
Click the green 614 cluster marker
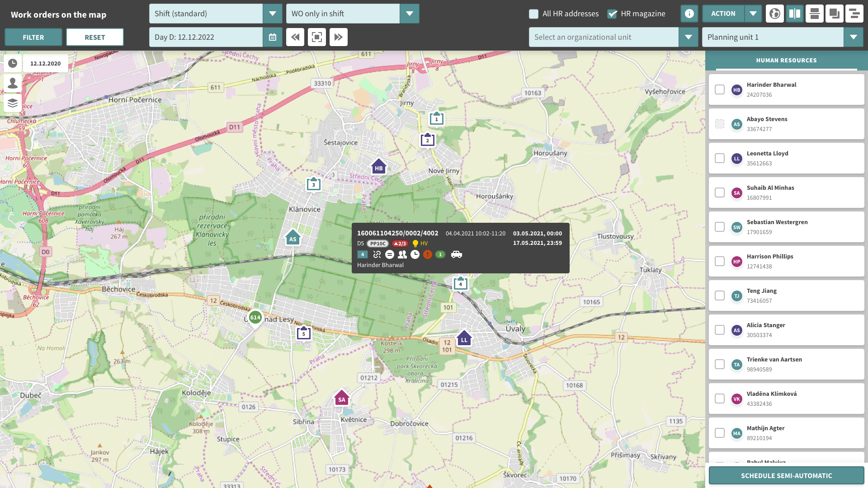click(255, 318)
